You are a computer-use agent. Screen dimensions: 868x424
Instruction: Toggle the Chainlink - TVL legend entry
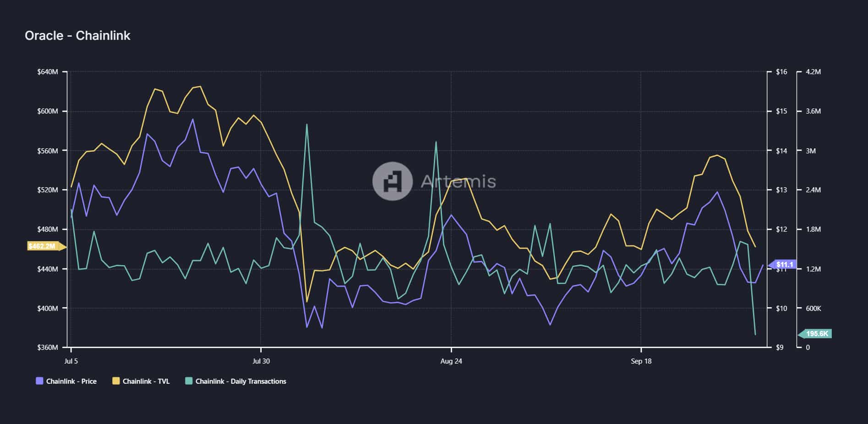coord(141,381)
